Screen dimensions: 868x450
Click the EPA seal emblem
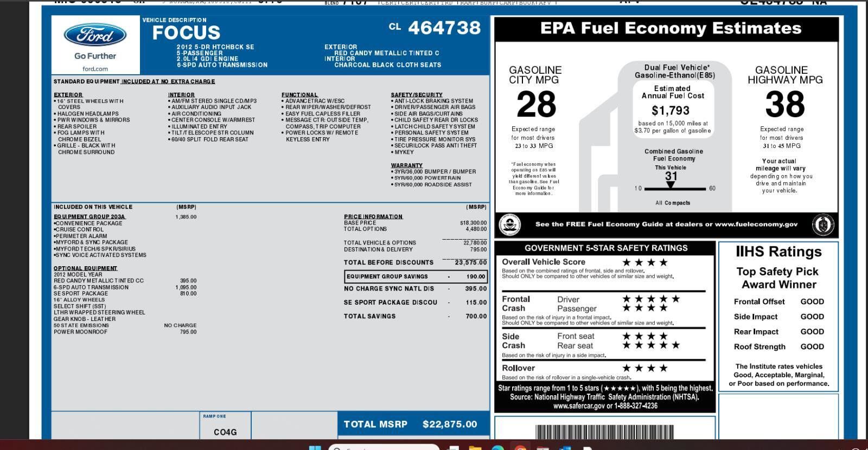tap(509, 224)
